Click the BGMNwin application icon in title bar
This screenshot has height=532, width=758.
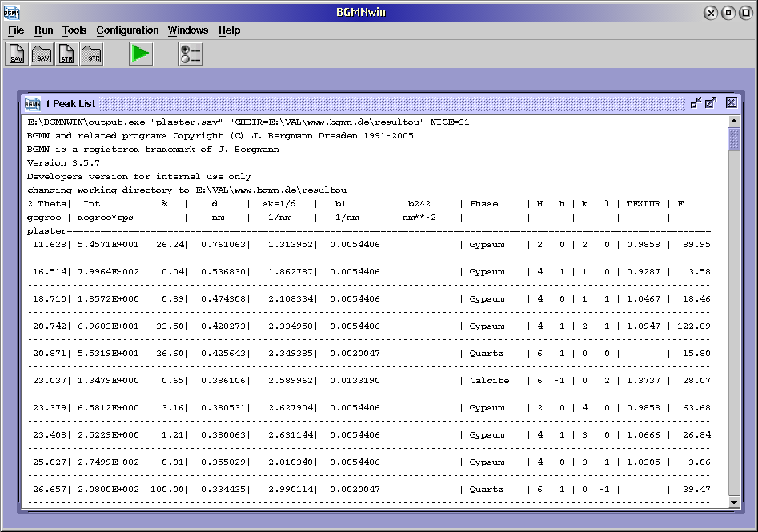coord(11,12)
